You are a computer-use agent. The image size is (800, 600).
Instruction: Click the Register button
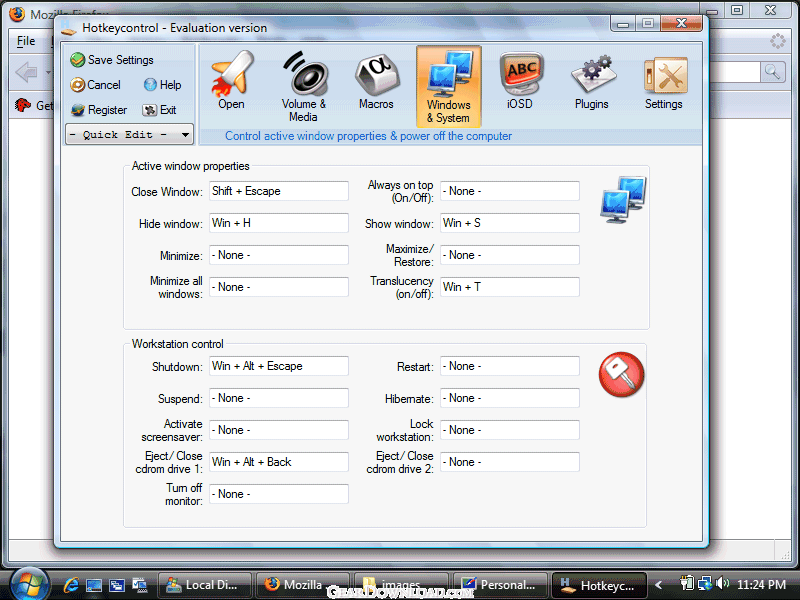[99, 110]
